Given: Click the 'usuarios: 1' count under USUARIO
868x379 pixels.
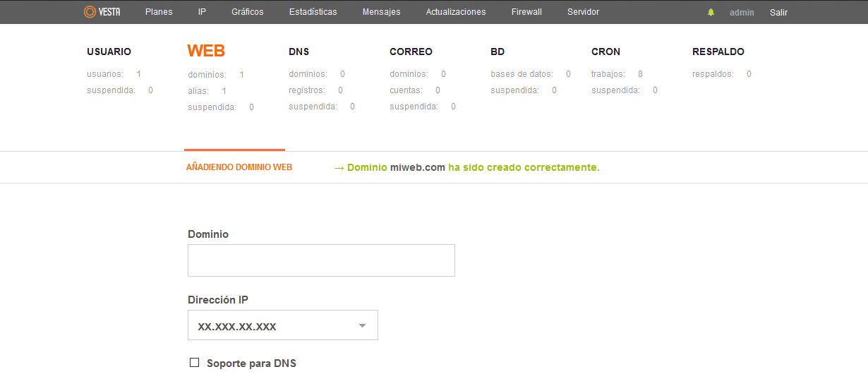Looking at the screenshot, I should click(114, 74).
